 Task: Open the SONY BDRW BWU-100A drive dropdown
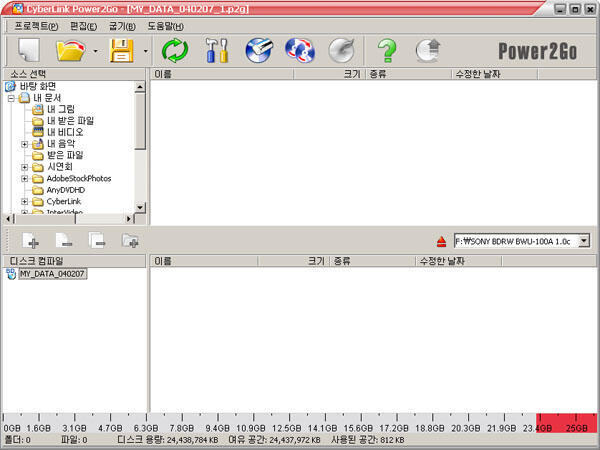(584, 241)
